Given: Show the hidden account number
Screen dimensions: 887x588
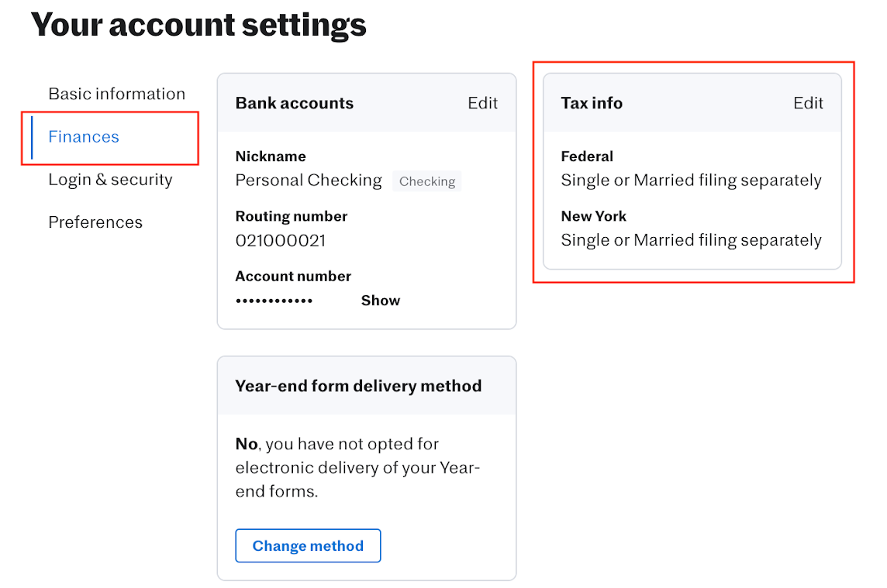Looking at the screenshot, I should 381,301.
